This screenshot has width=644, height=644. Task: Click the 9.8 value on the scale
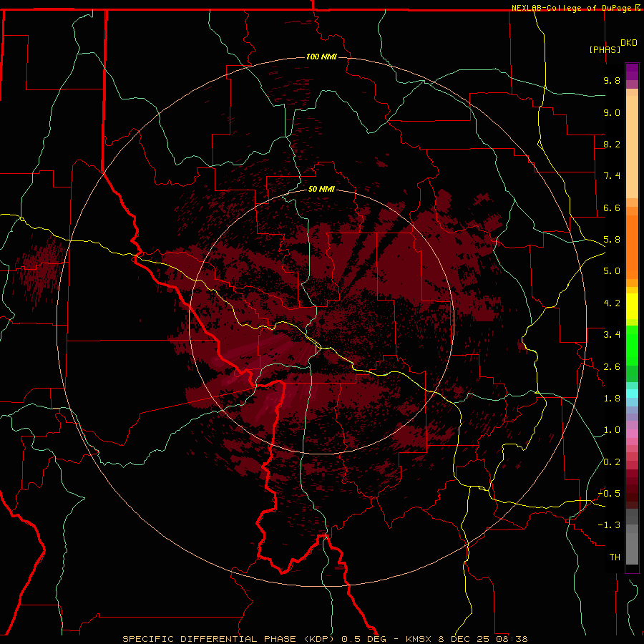point(612,80)
